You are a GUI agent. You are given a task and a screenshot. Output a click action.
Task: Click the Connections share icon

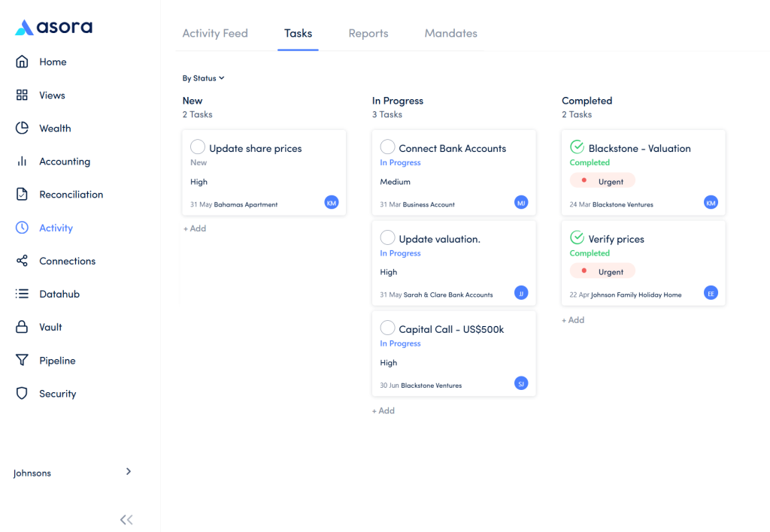[22, 261]
